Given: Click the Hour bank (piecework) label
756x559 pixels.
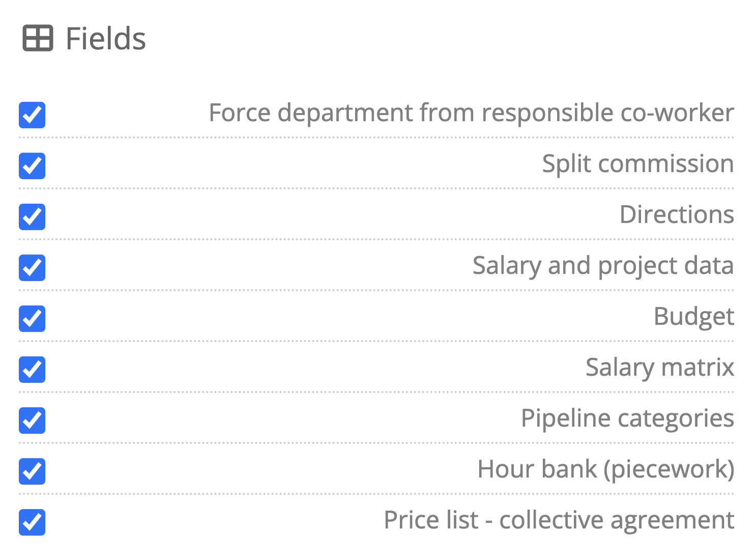Looking at the screenshot, I should pos(605,469).
